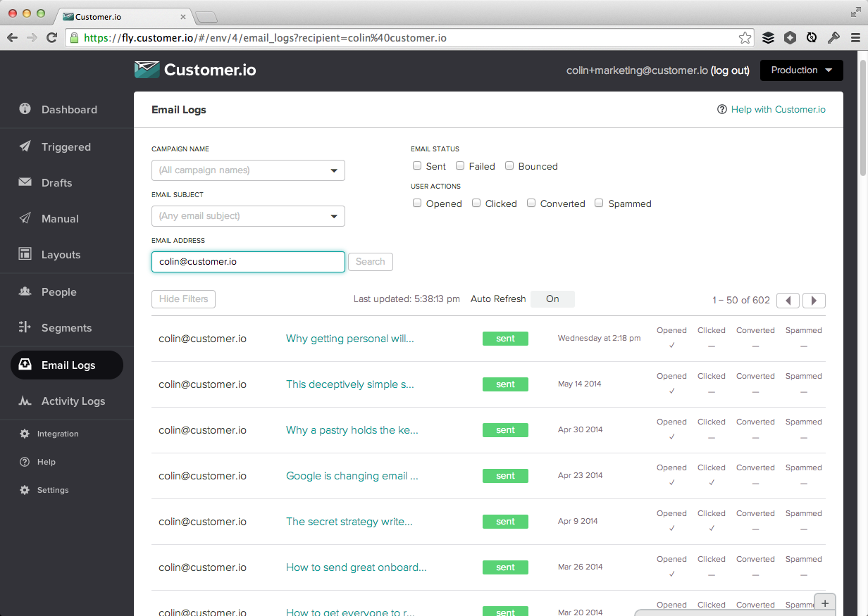Toggle Auto Refresh off

coord(552,298)
